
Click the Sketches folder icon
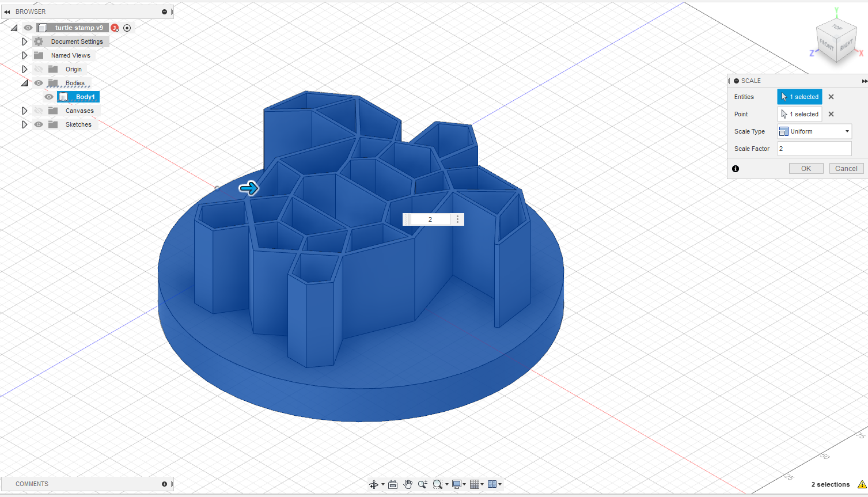53,124
